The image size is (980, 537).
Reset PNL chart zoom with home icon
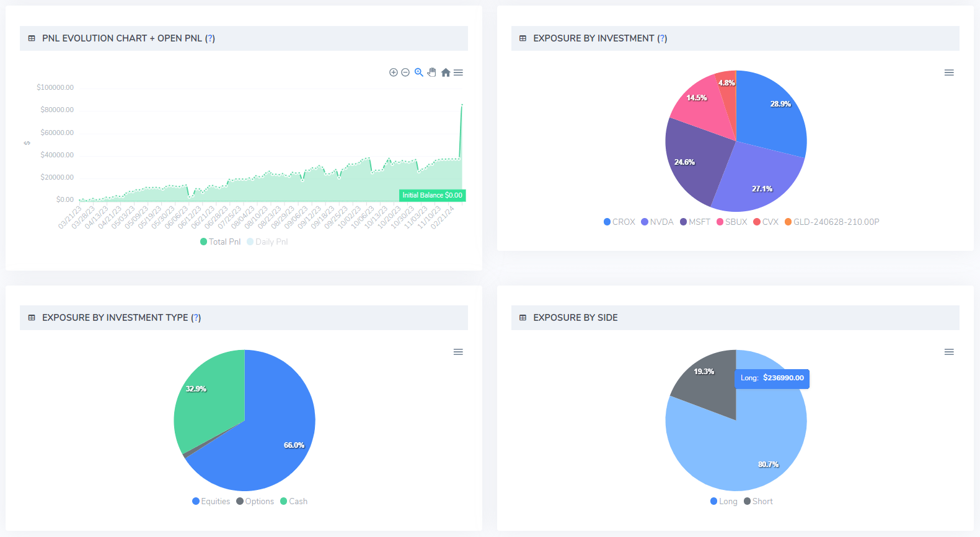tap(445, 72)
